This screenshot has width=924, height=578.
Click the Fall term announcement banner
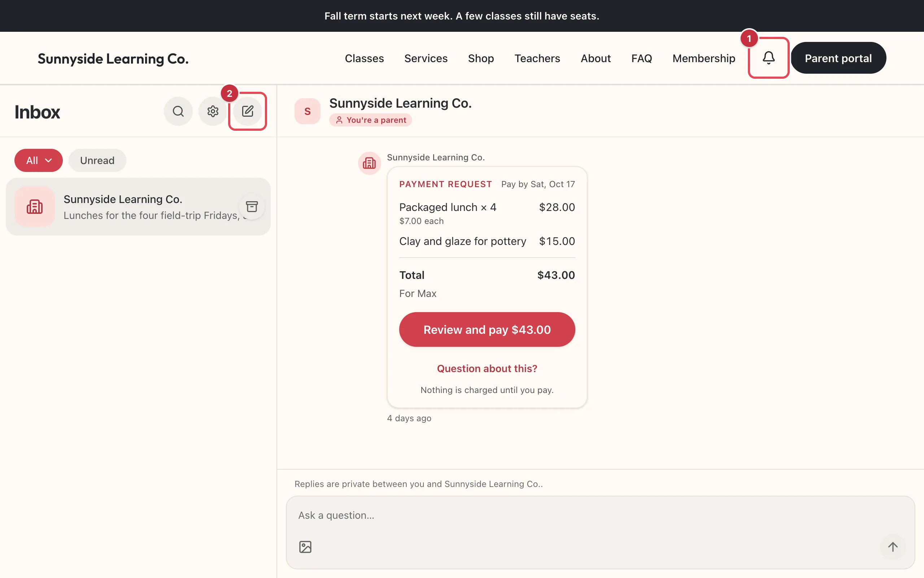point(462,16)
